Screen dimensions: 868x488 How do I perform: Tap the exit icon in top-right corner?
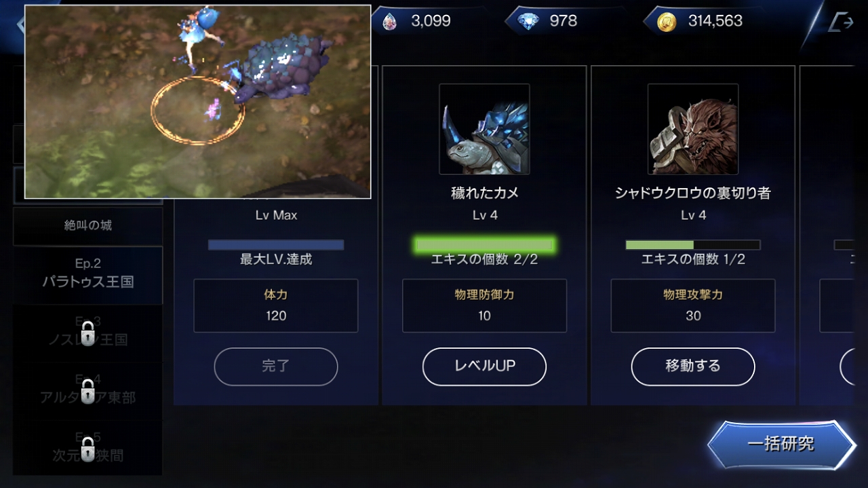pyautogui.click(x=840, y=22)
